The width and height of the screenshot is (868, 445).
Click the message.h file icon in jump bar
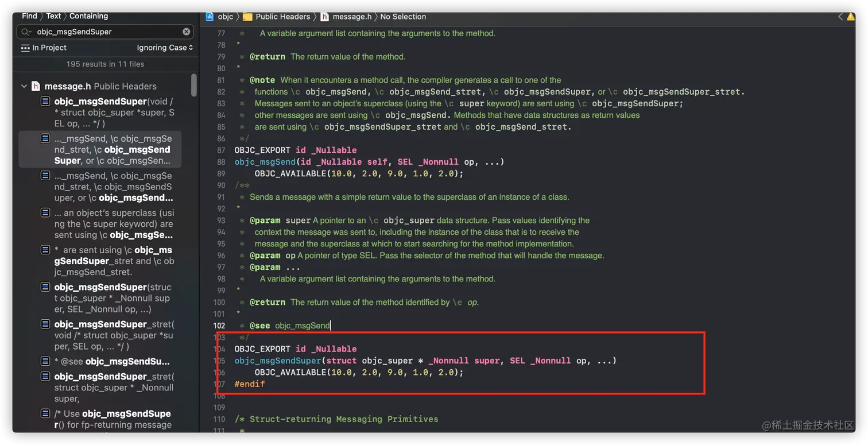pyautogui.click(x=324, y=17)
